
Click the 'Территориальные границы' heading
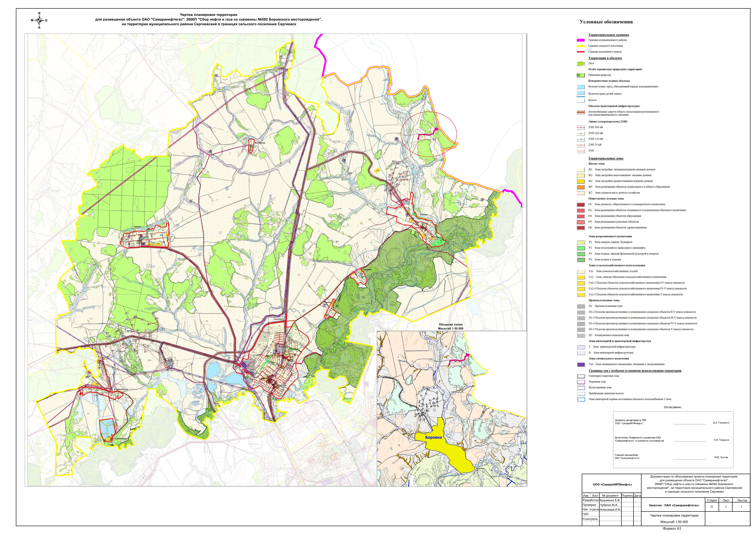[608, 35]
